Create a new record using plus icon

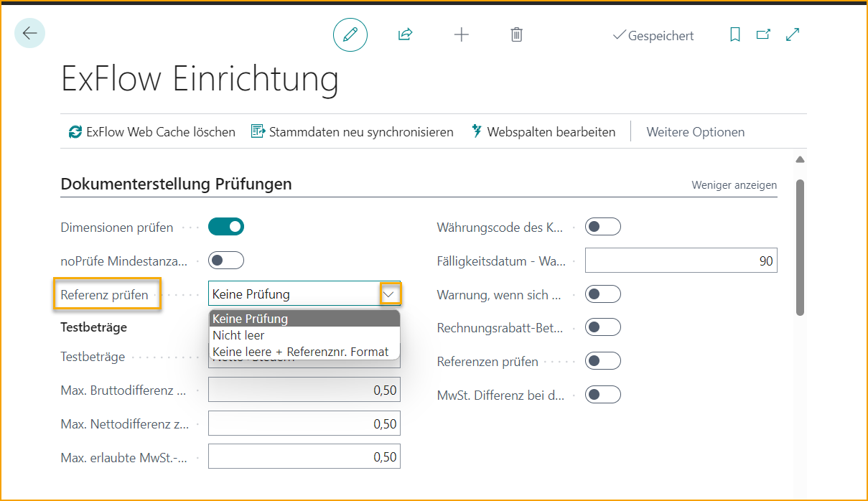tap(461, 34)
